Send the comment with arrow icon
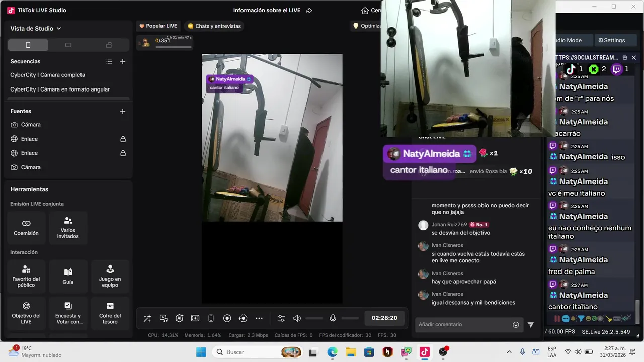The height and width of the screenshot is (362, 644). [530, 325]
